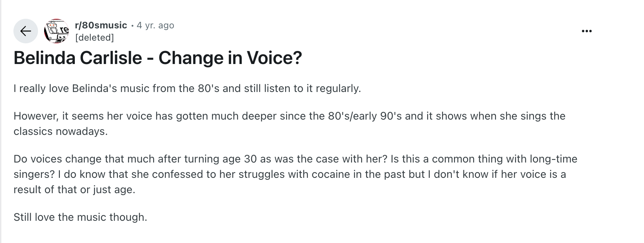Click "Belinda Carlisle" in the post title
644x243 pixels.
click(78, 58)
